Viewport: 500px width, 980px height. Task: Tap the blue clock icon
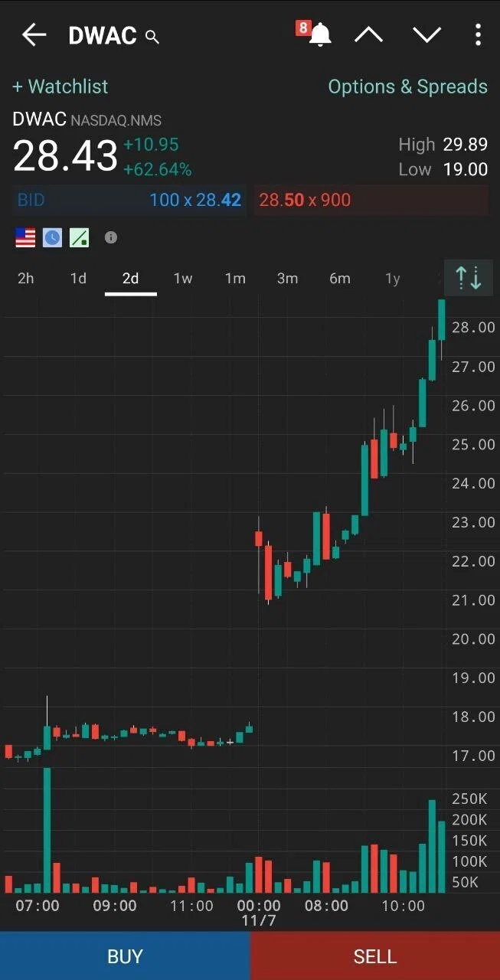pos(52,237)
